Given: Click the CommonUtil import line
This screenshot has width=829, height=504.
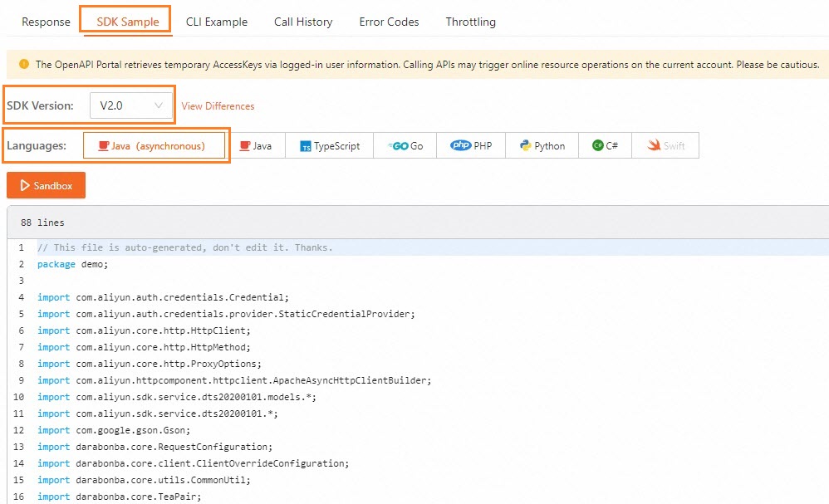Looking at the screenshot, I should click(x=144, y=480).
